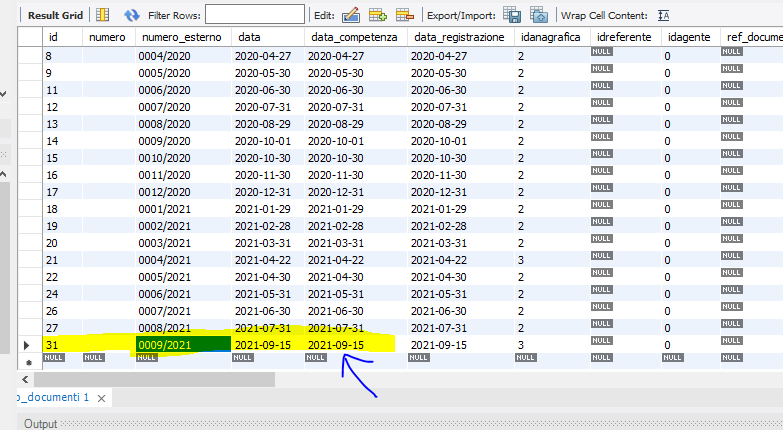
Task: Click the data_registrazione column header
Action: pos(460,37)
